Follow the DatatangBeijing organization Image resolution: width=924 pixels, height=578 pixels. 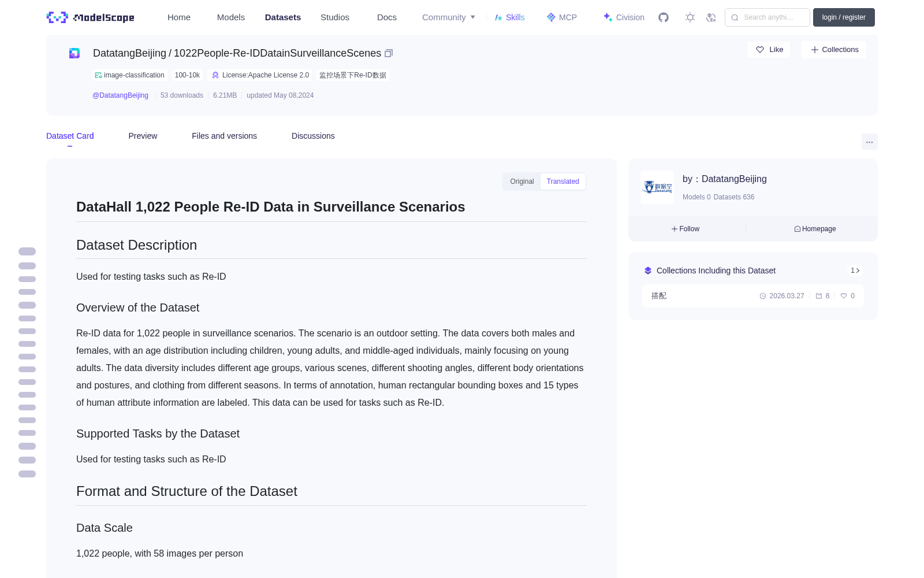pyautogui.click(x=685, y=229)
